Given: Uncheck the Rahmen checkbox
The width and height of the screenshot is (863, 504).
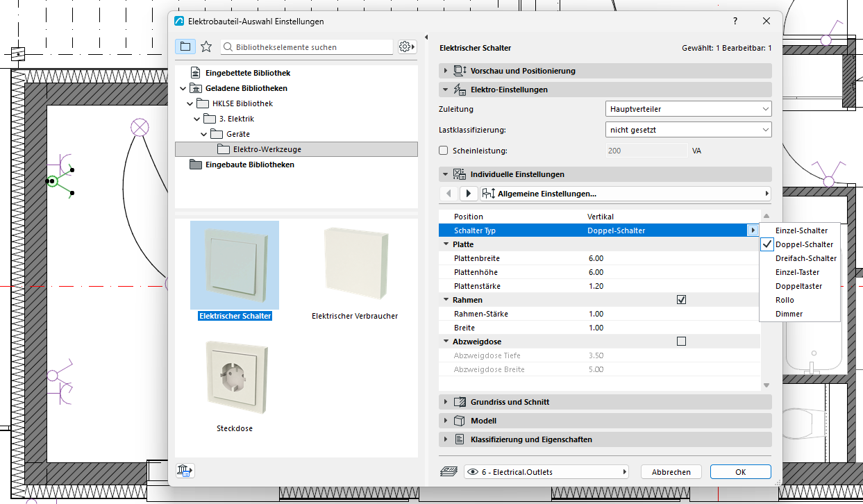Looking at the screenshot, I should point(681,300).
